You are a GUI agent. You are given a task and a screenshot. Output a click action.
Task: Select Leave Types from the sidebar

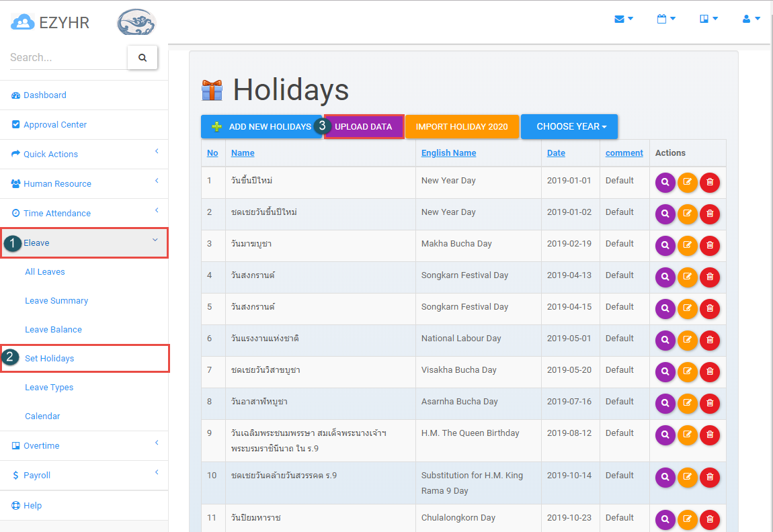click(x=48, y=387)
